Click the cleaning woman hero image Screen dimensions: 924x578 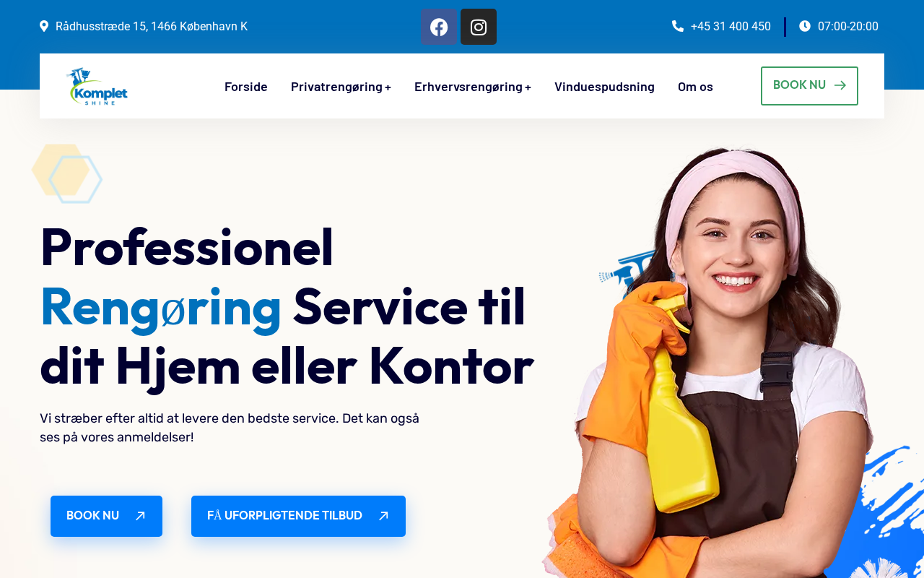point(711,361)
